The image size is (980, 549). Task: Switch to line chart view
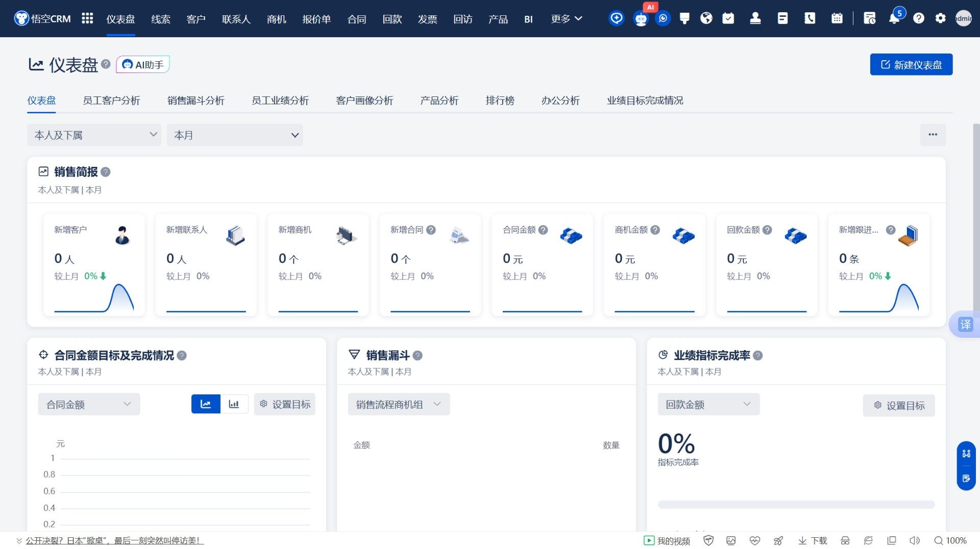(x=206, y=404)
